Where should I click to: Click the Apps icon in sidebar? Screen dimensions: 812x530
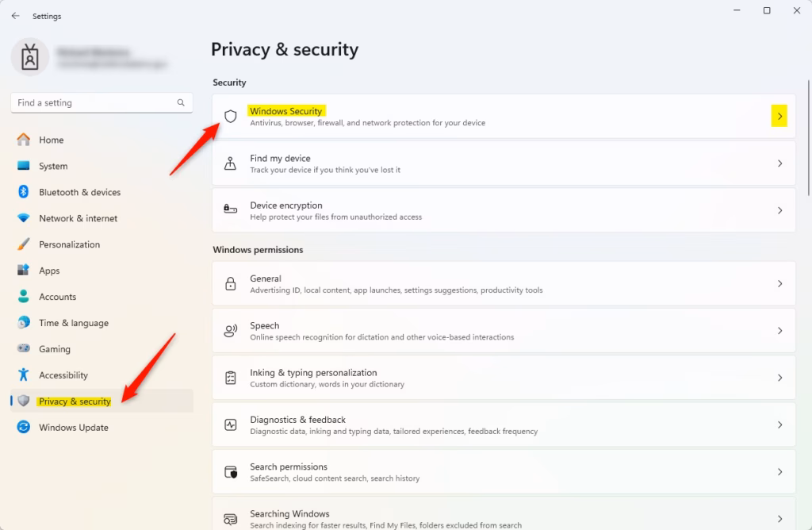pyautogui.click(x=23, y=270)
